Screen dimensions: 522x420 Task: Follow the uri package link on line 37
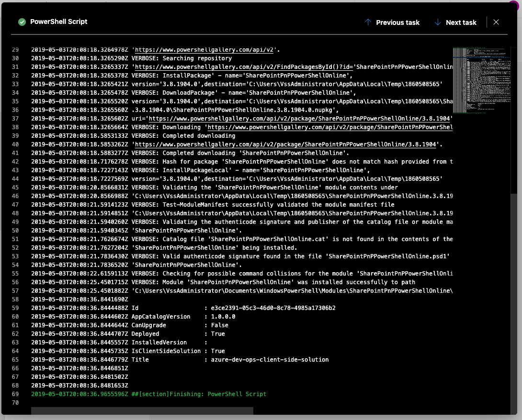point(300,119)
